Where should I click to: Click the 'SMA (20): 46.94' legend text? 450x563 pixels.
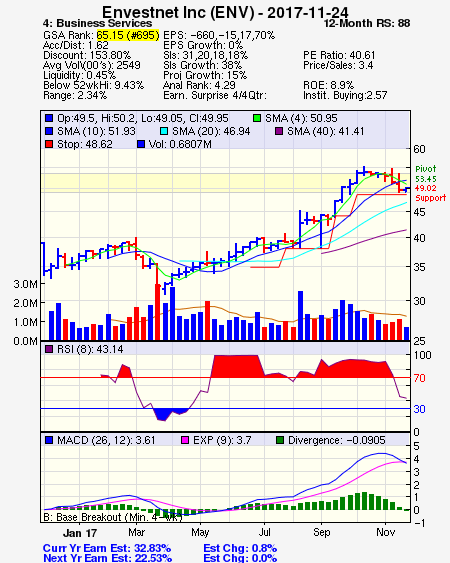click(211, 131)
